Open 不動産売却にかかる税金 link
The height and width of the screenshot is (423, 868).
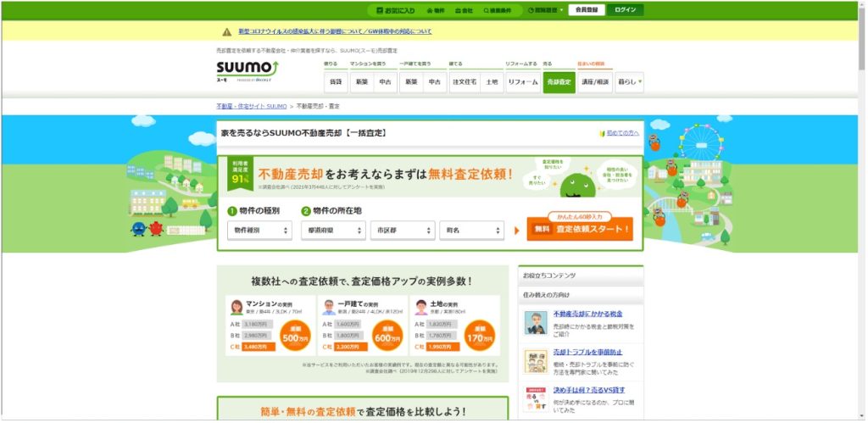pos(588,314)
